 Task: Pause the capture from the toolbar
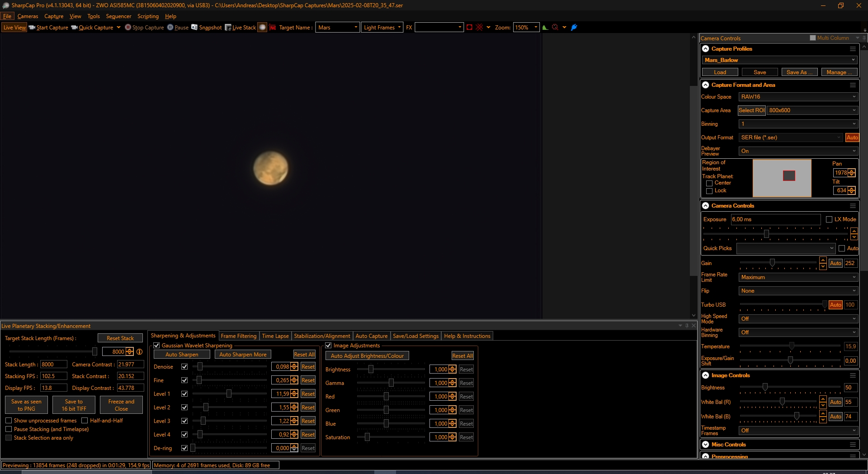click(178, 28)
